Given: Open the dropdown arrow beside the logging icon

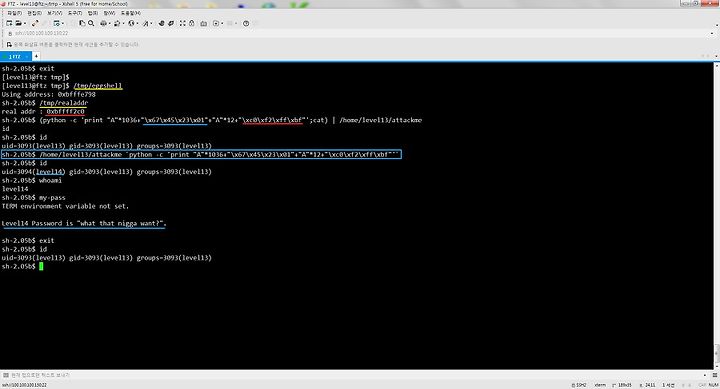Looking at the screenshot, I should (222, 23).
